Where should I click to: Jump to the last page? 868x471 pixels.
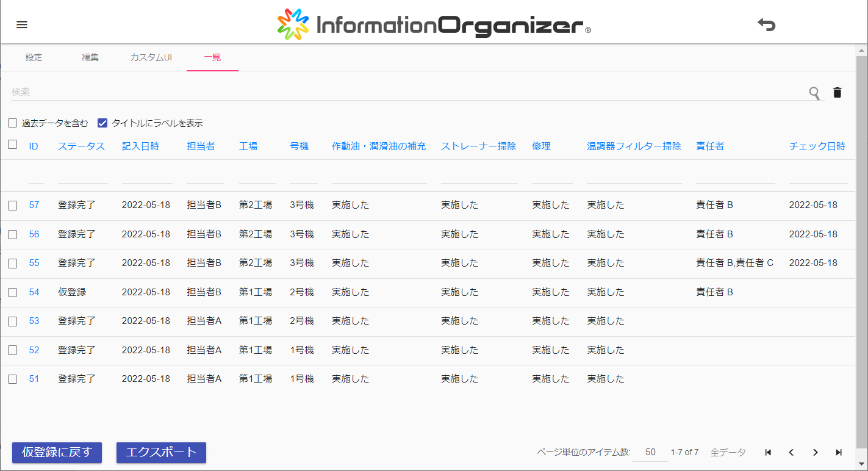tap(839, 452)
